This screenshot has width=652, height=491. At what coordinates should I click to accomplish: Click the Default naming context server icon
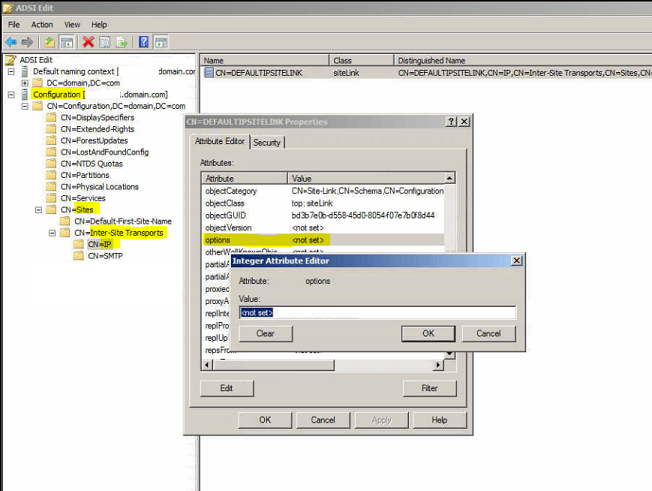25,72
